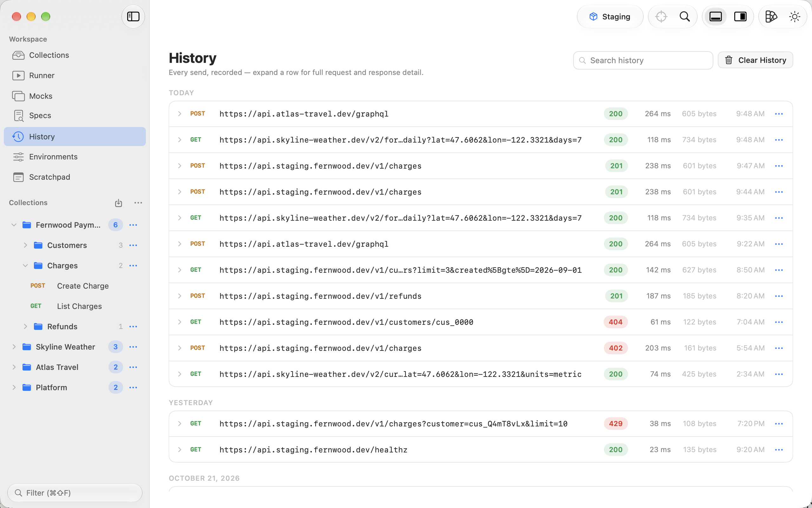This screenshot has height=508, width=812.
Task: Open the Runner section
Action: 75,75
